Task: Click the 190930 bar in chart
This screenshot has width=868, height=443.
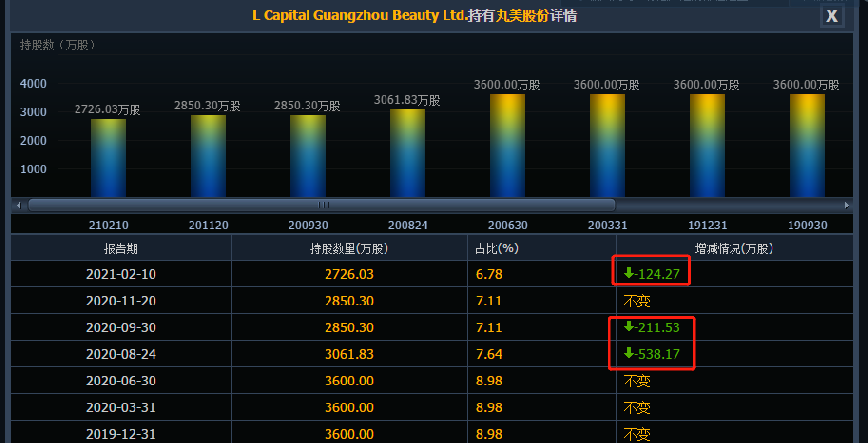Action: [807, 146]
